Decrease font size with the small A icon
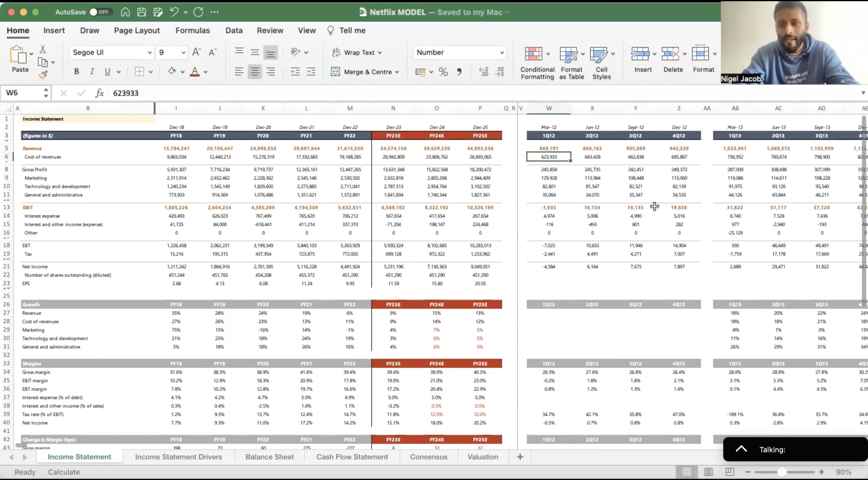 pyautogui.click(x=212, y=52)
